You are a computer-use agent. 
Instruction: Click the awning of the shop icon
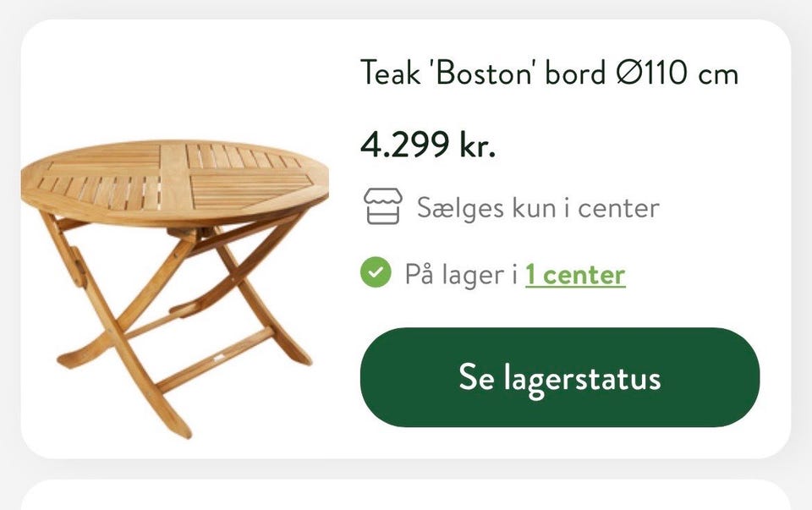click(x=382, y=195)
